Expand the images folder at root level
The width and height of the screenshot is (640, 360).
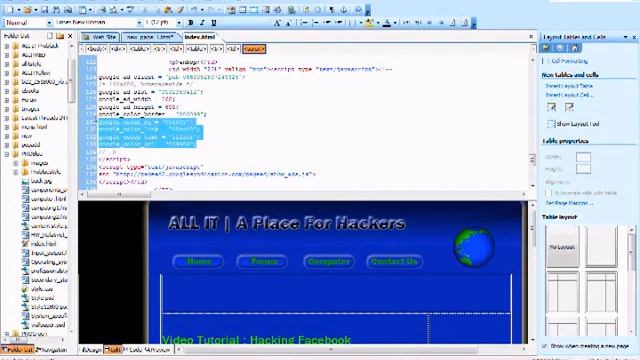pyautogui.click(x=7, y=109)
